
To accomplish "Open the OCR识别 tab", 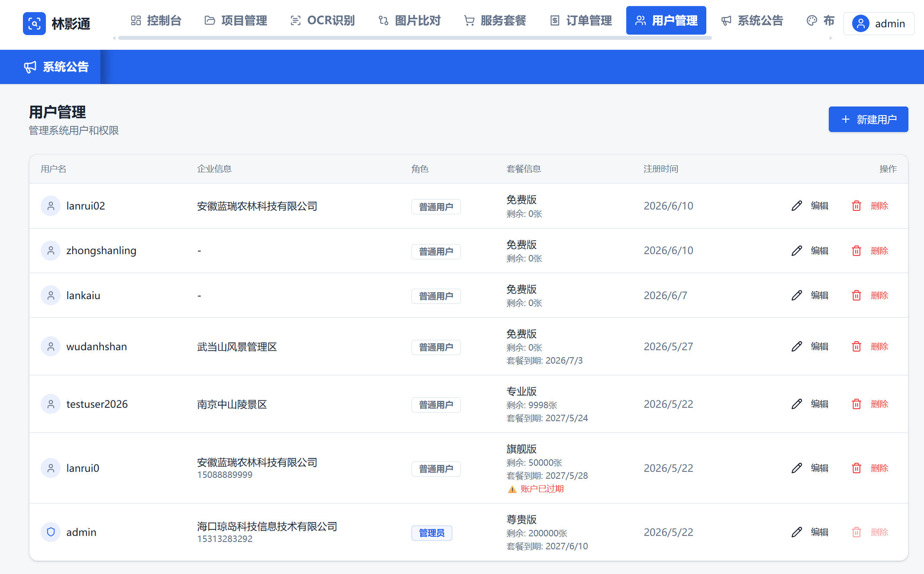I will pyautogui.click(x=322, y=20).
